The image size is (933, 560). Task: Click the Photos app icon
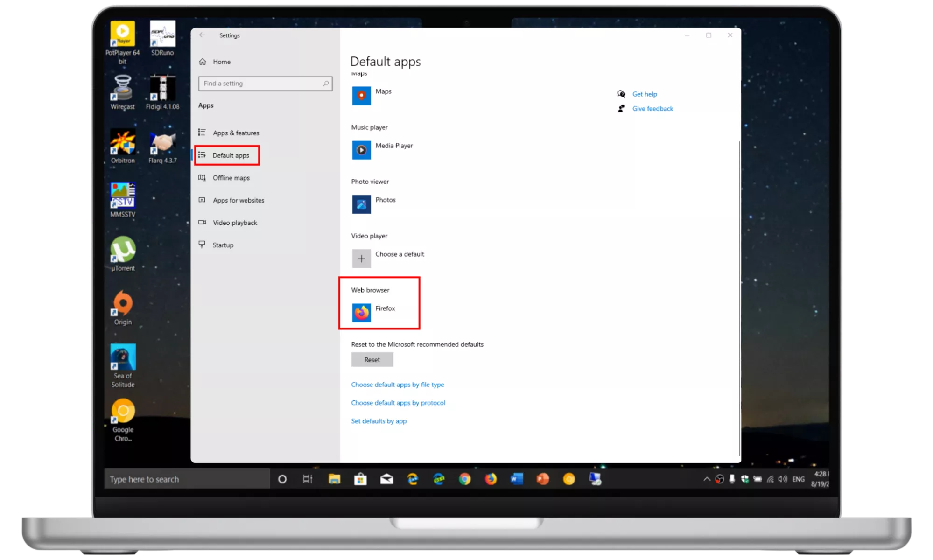pyautogui.click(x=361, y=204)
